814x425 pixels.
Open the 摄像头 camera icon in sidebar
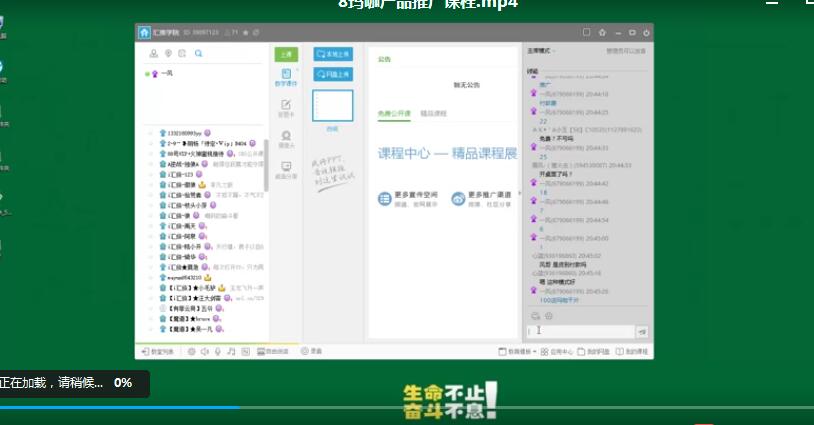click(x=286, y=139)
